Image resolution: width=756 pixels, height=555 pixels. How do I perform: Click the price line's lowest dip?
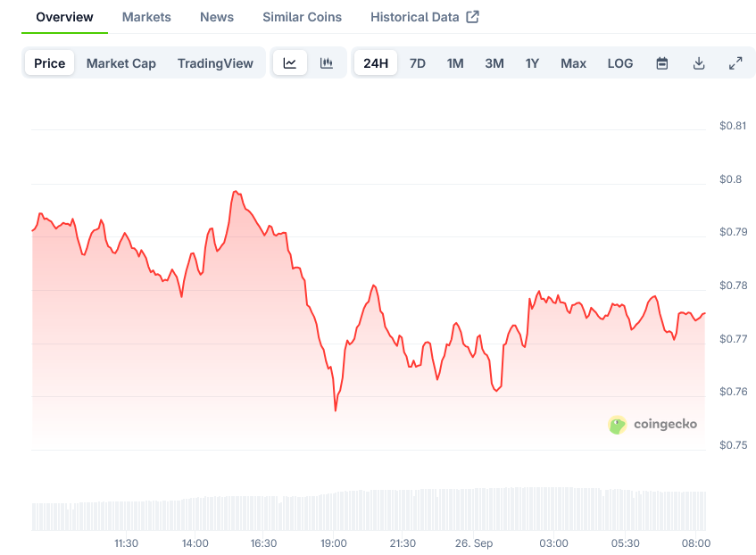336,410
